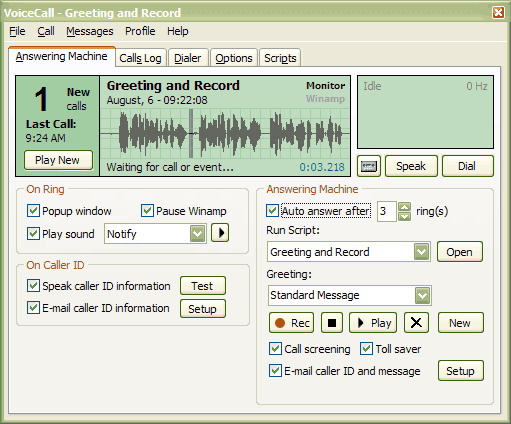Decrease ring count with down arrow
Image resolution: width=511 pixels, height=424 pixels.
click(x=404, y=217)
